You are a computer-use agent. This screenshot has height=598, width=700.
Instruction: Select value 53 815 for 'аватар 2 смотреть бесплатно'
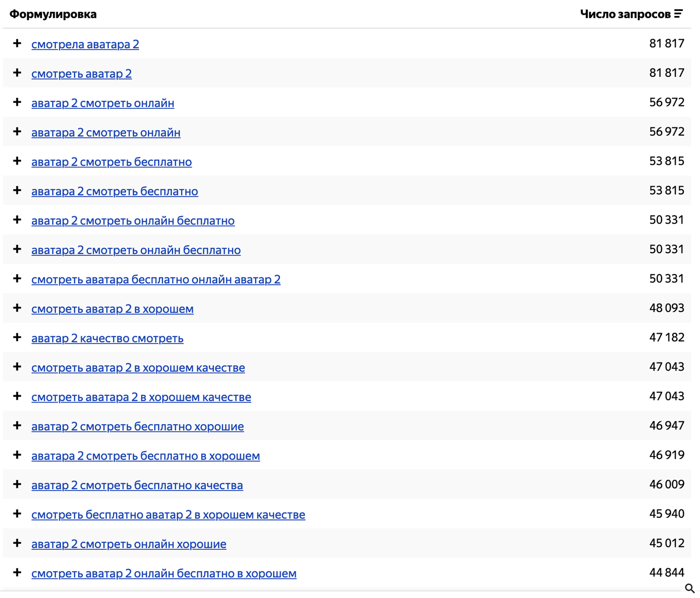point(667,161)
